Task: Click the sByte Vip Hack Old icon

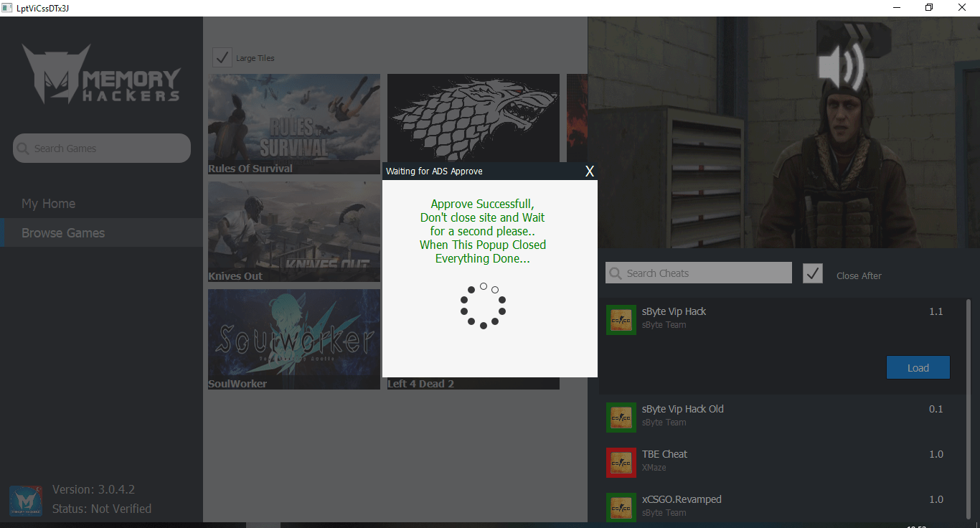Action: point(621,417)
